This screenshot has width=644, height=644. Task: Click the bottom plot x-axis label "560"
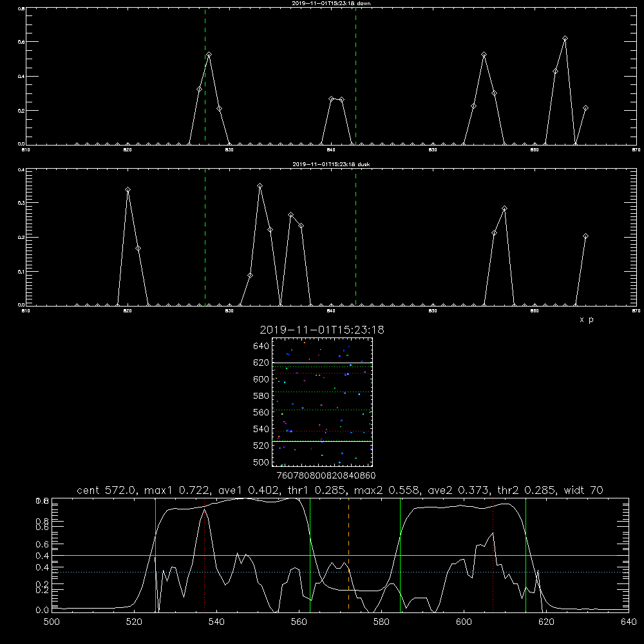click(299, 622)
